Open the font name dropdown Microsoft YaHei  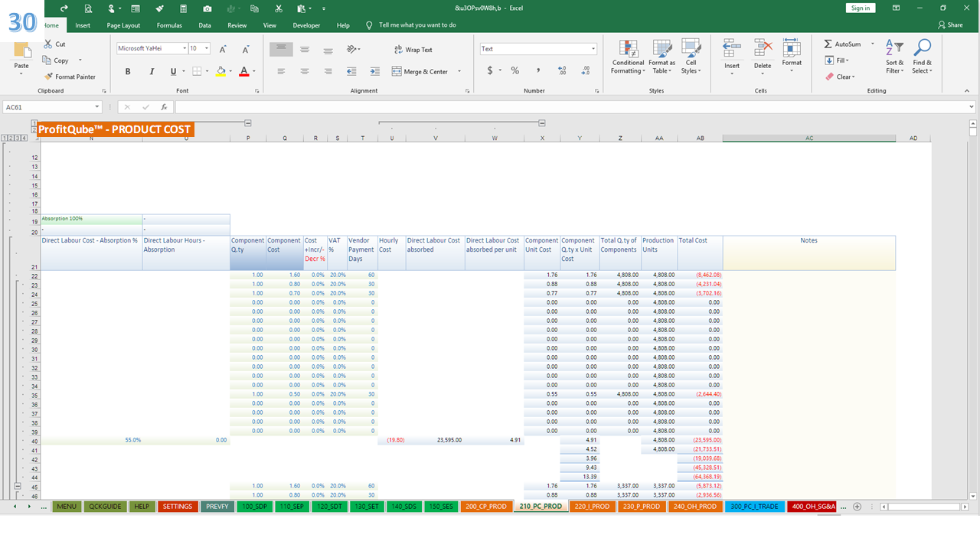coord(184,48)
